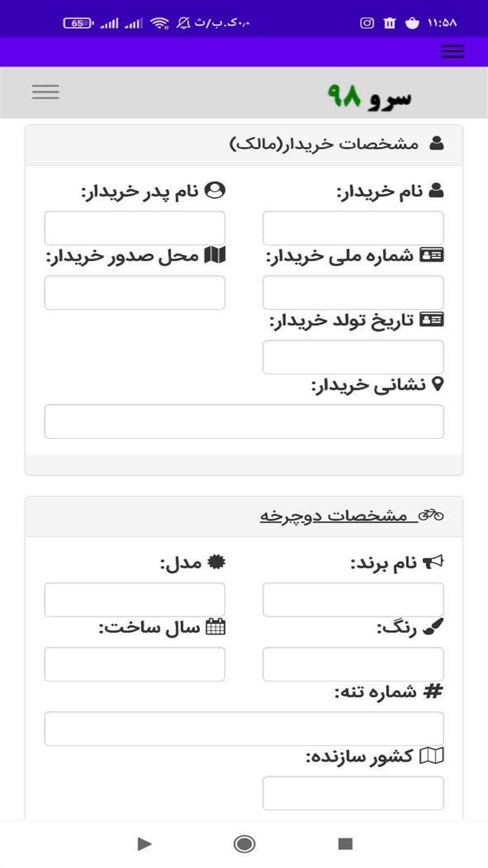Click the ID card icon beside شماره ملی خریدار
This screenshot has height=868, width=488.
[x=432, y=255]
